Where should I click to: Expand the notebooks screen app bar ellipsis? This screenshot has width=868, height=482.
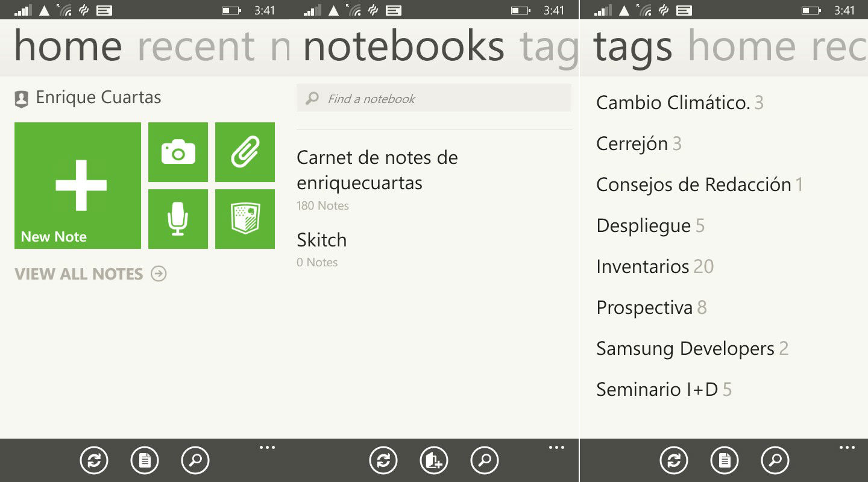click(556, 448)
